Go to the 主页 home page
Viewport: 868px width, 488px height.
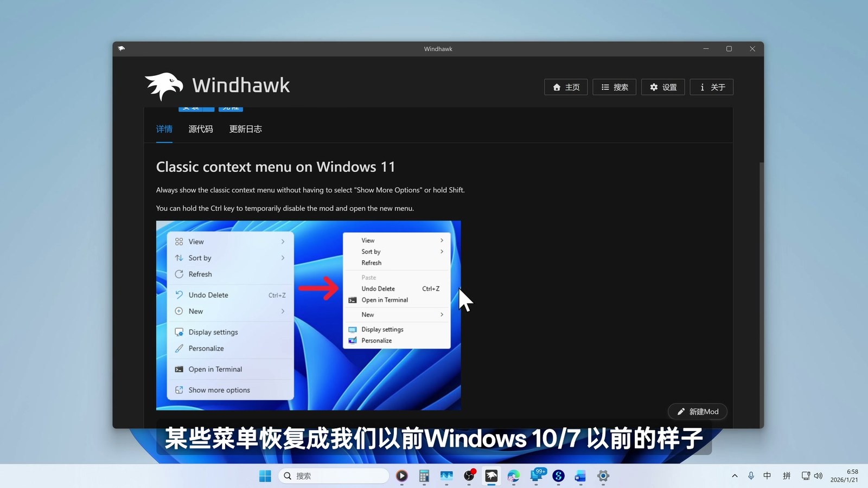[566, 87]
